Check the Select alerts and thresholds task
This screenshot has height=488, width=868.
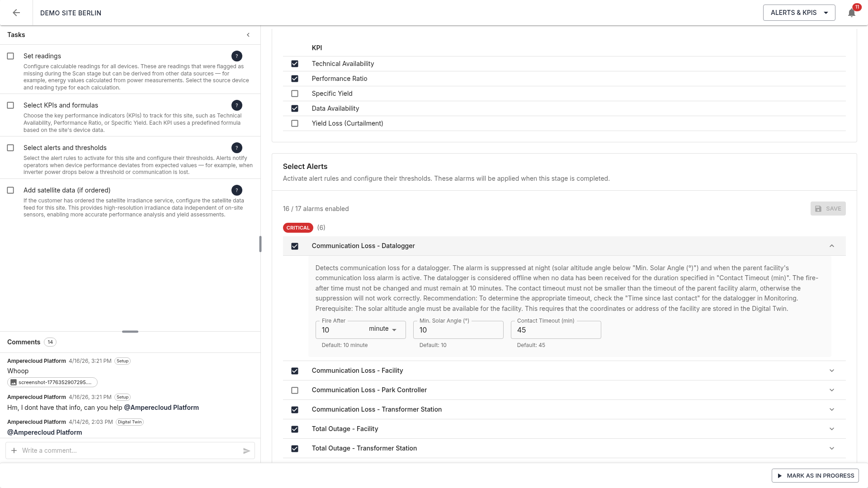pos(10,148)
